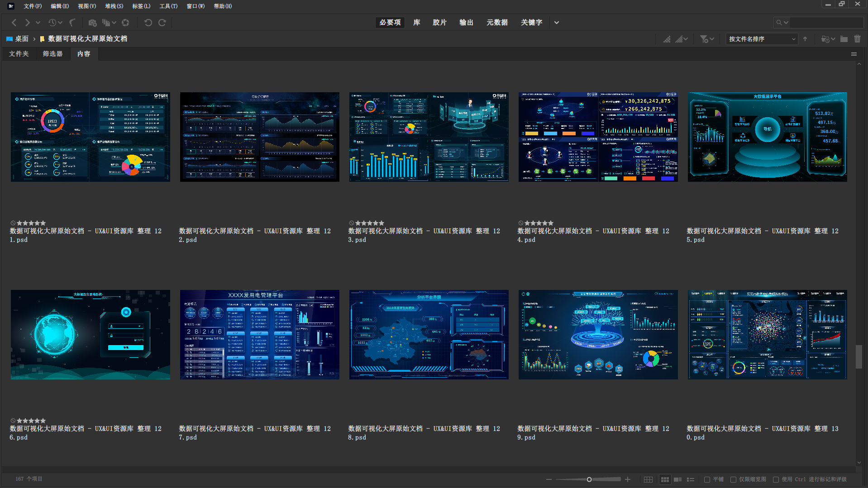Screen dimensions: 868x488
Task: Open in Camera Raw aperture icon
Action: tap(126, 23)
